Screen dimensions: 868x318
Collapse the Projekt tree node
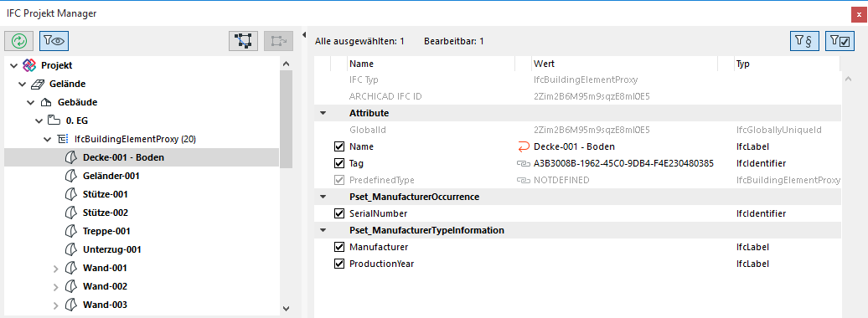click(14, 66)
